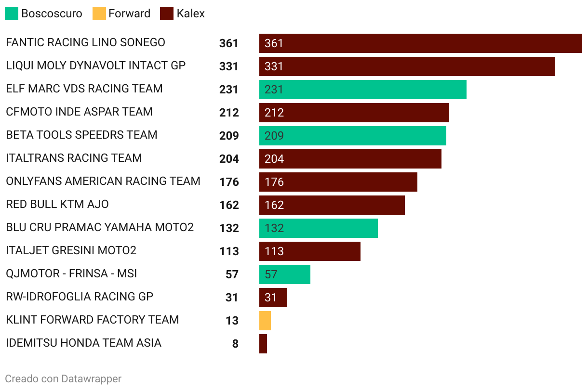The image size is (588, 390).
Task: Click the dark red Kalex legend swatch
Action: 167,13
